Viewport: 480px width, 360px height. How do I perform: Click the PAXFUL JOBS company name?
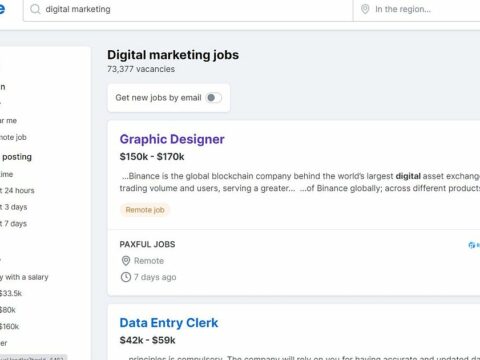(x=147, y=244)
